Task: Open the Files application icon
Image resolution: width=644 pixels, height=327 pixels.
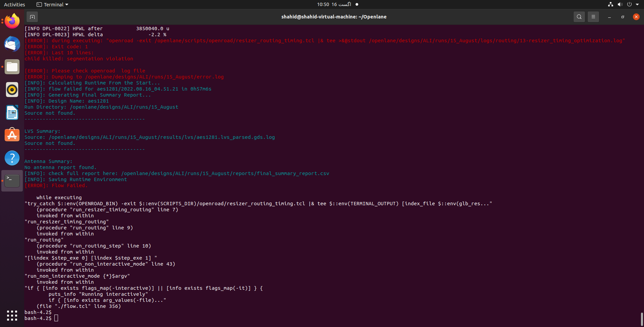Action: point(12,67)
